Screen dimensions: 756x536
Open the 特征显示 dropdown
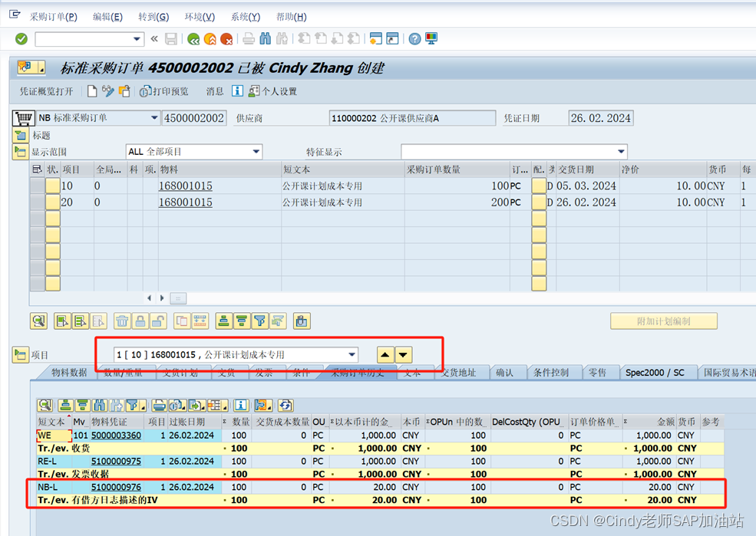621,152
